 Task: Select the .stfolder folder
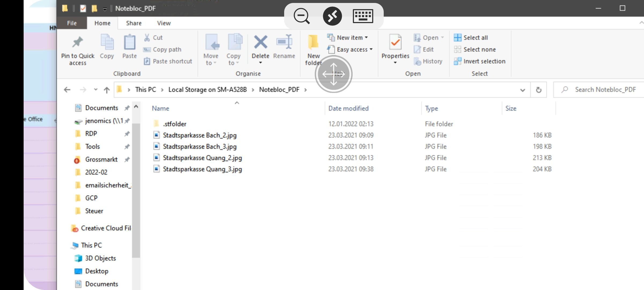coord(174,124)
